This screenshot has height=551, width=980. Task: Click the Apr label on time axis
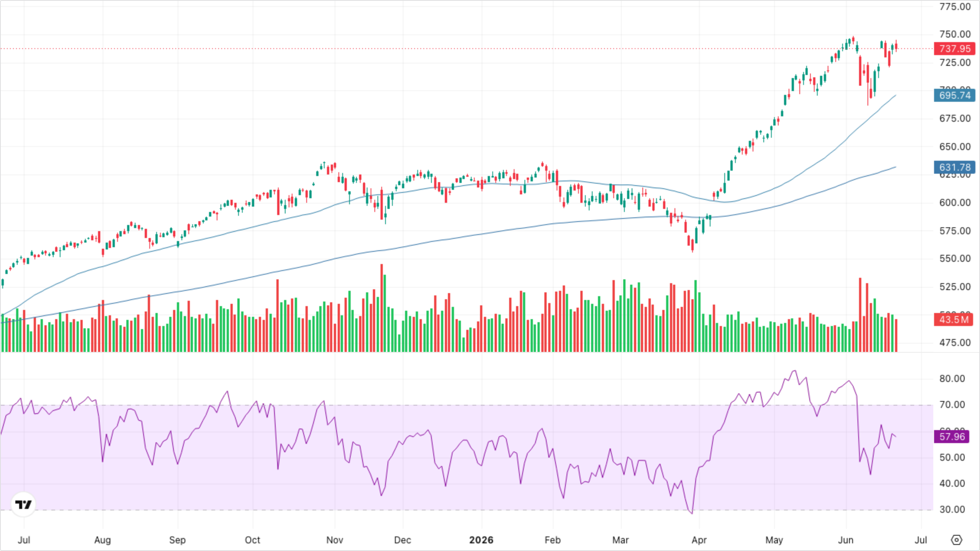click(x=699, y=540)
